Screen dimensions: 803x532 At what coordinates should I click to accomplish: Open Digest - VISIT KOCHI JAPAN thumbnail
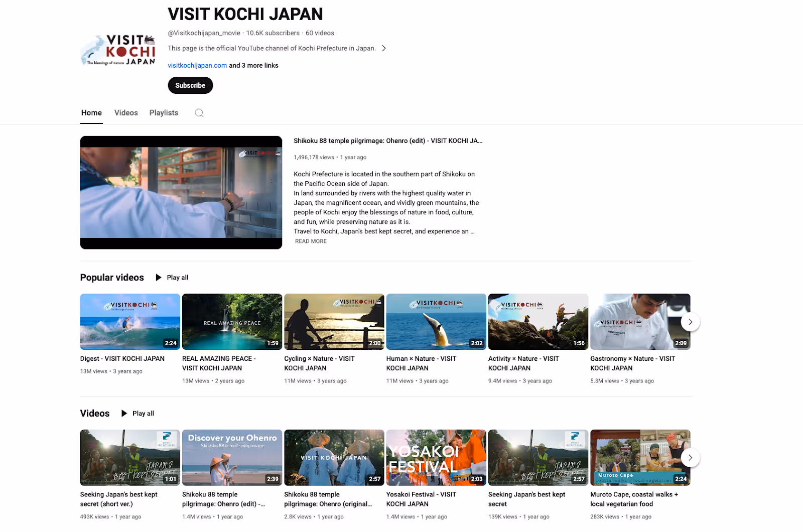130,322
